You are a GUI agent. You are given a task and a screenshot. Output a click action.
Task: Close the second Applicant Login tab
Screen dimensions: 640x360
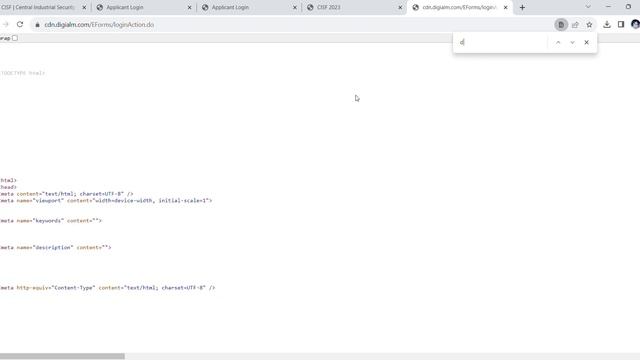(295, 7)
